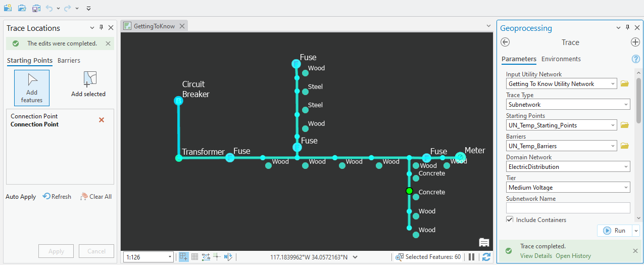Undo the last action
The height and width of the screenshot is (265, 644).
(x=49, y=8)
